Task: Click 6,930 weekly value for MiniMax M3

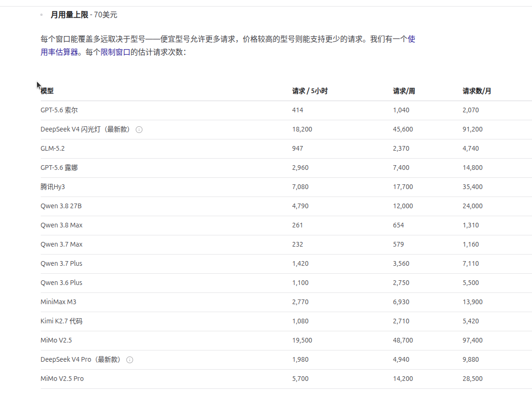Action: click(401, 302)
